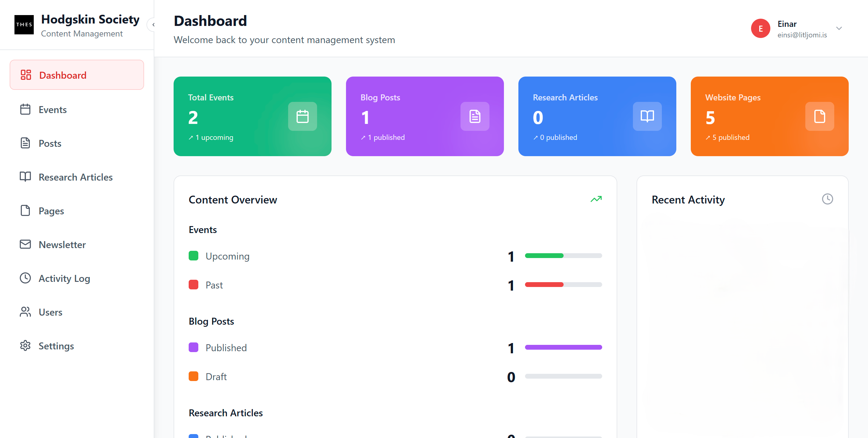This screenshot has height=438, width=868.
Task: Open the Pages section from the sidebar
Action: coord(51,211)
